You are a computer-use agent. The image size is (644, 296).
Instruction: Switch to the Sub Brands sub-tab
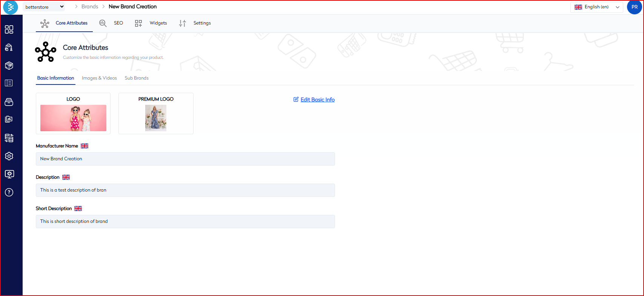tap(137, 78)
